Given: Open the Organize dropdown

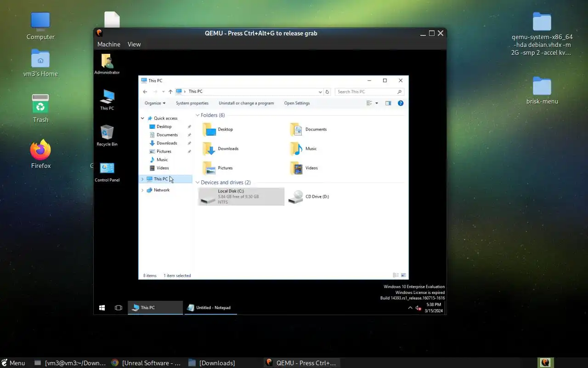Looking at the screenshot, I should (x=155, y=103).
